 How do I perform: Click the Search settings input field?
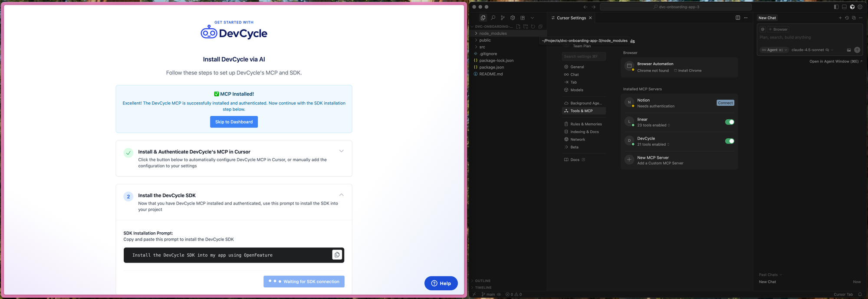click(x=584, y=56)
